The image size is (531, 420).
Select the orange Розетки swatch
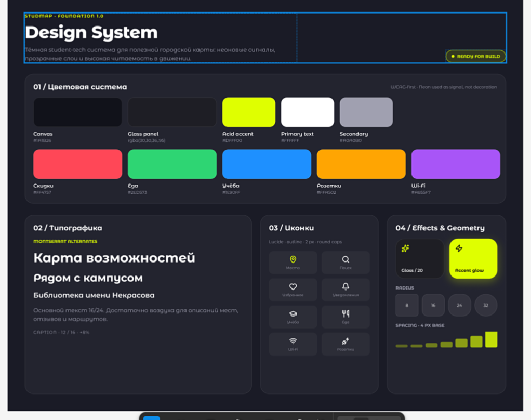point(361,164)
